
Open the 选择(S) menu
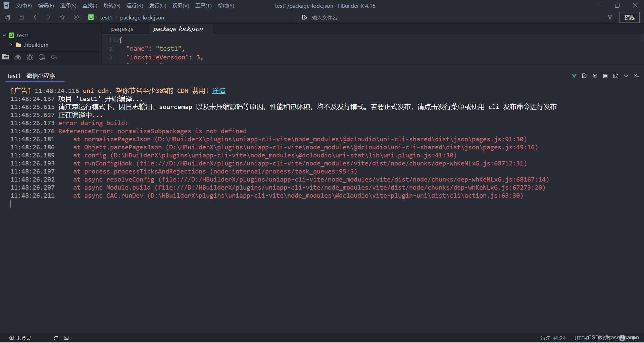pos(68,6)
